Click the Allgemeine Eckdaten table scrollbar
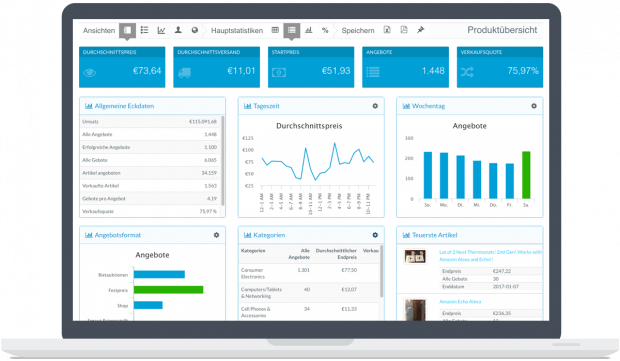Image resolution: width=620 pixels, height=361 pixels. 223,160
